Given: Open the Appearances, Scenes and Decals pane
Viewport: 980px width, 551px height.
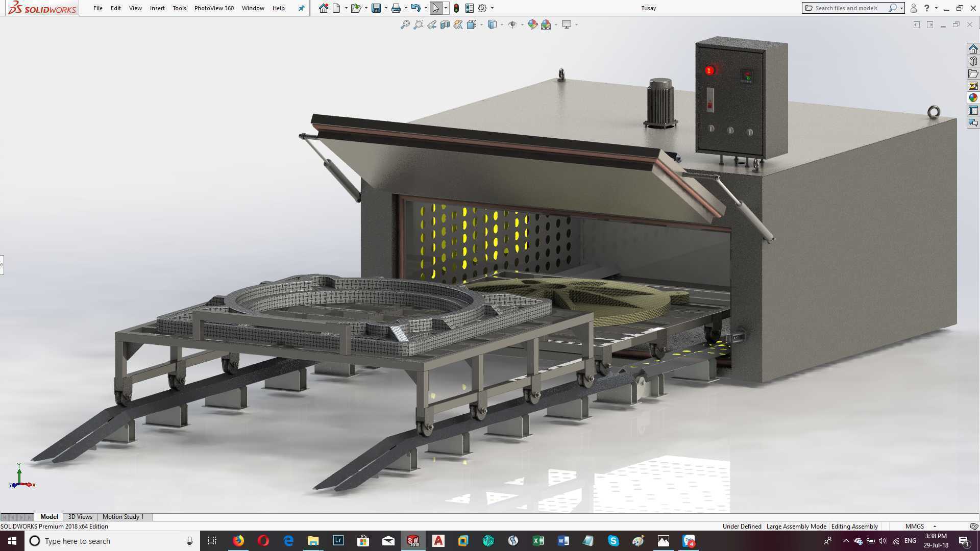Looking at the screenshot, I should pos(973,98).
